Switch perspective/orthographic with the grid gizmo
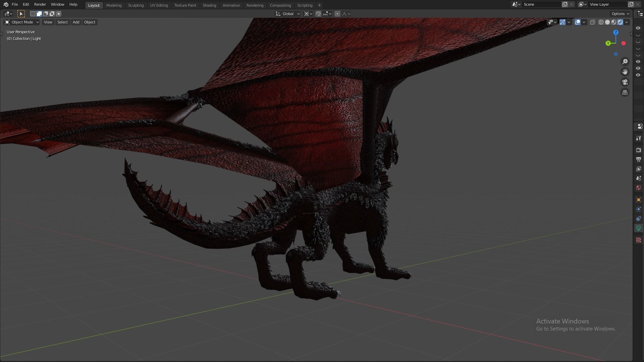The image size is (644, 362). [x=625, y=93]
